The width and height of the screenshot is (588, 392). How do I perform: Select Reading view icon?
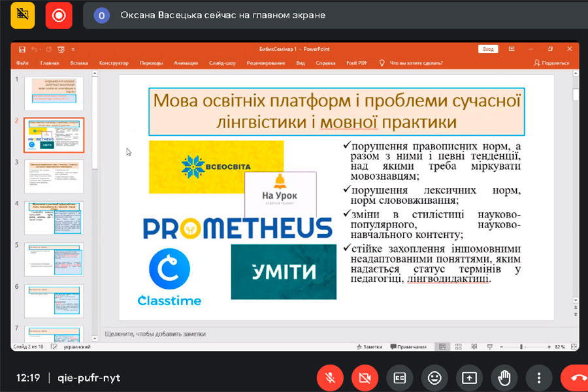[x=474, y=347]
